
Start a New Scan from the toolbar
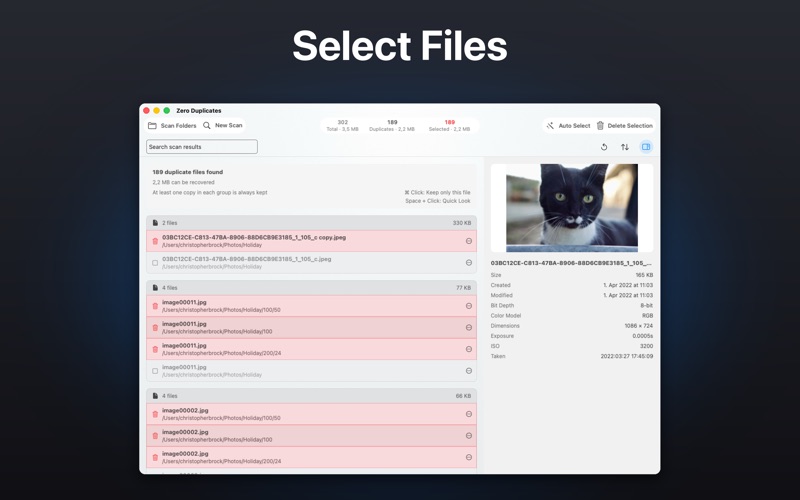222,126
